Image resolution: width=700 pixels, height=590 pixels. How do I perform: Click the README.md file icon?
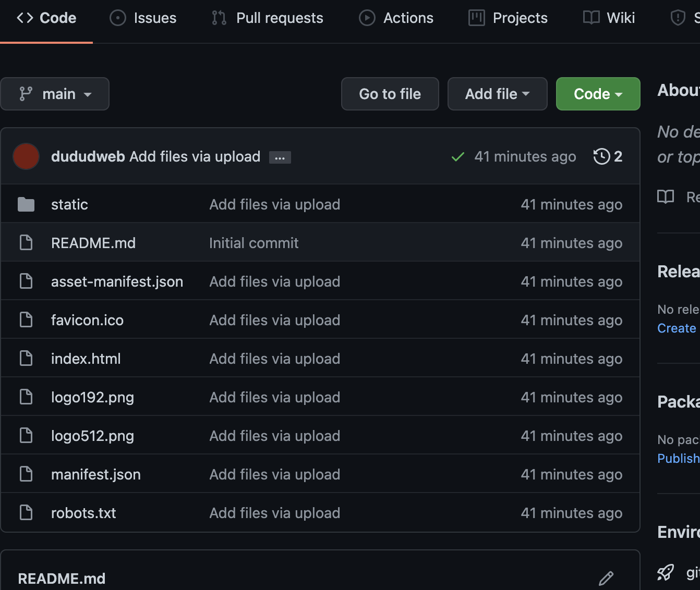click(x=26, y=242)
